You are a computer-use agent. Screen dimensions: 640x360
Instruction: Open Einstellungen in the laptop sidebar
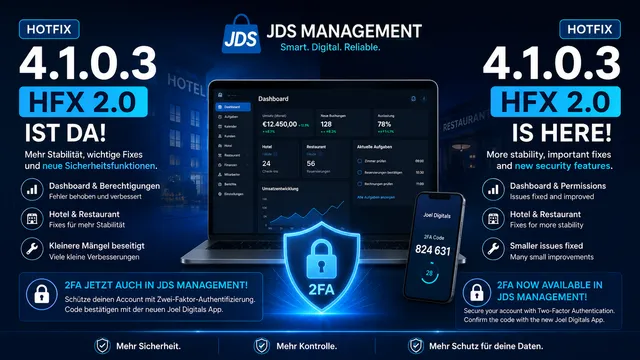click(x=233, y=194)
